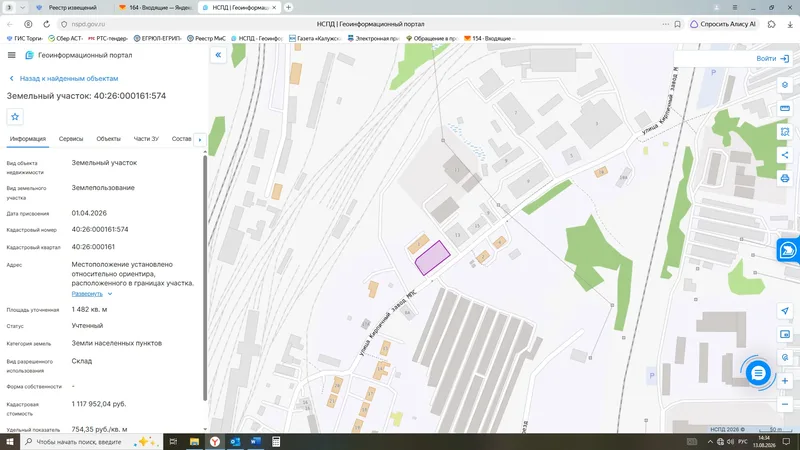Collapse the info side panel

(x=218, y=55)
